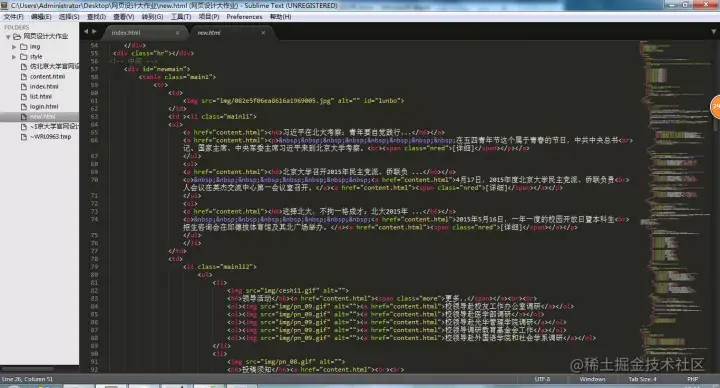This screenshot has width=720, height=388.
Task: Click the class="hr" div on line 55
Action: pyautogui.click(x=153, y=53)
